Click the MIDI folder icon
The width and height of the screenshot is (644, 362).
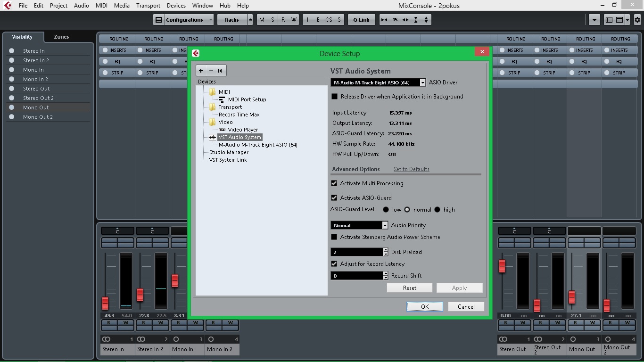point(213,92)
